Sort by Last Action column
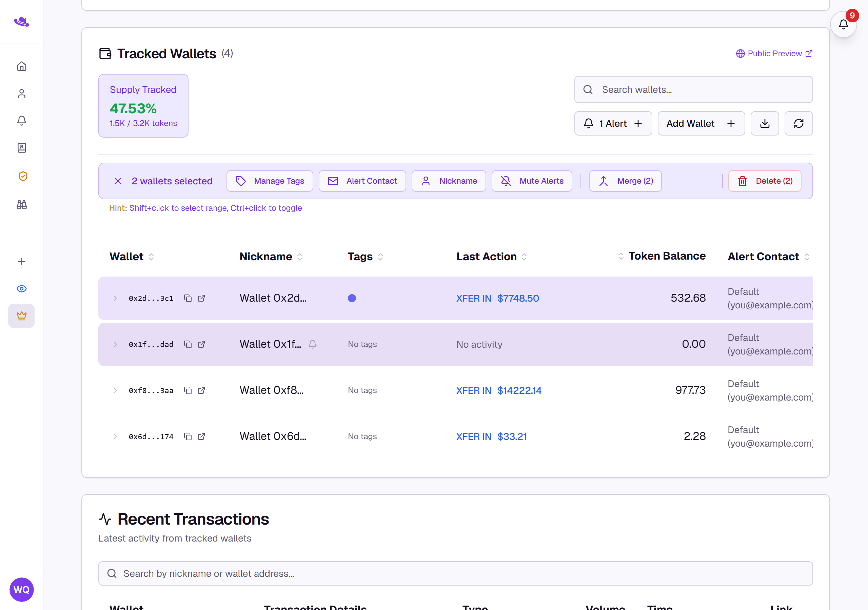The image size is (868, 610). point(491,257)
